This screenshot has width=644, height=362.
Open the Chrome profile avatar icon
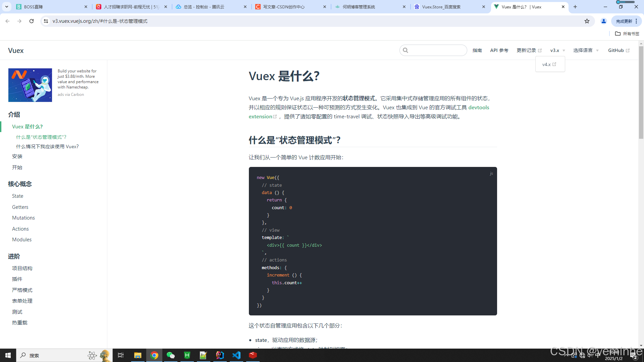(x=603, y=21)
